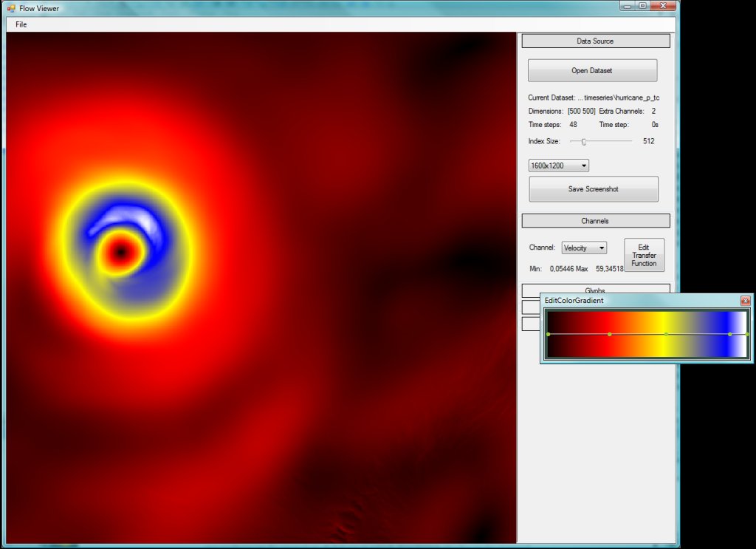Collapse the Data Source panel header
Image resolution: width=756 pixels, height=549 pixels.
point(594,41)
